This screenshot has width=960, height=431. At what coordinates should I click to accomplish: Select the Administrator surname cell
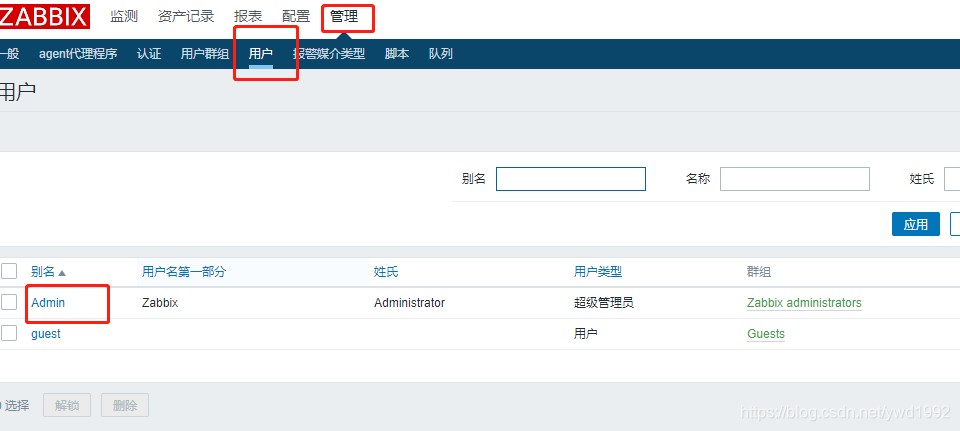click(409, 302)
